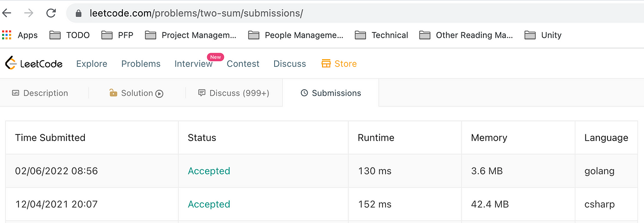Switch to the Discuss (999+) tab
Viewport: 644px width, 223px height.
[x=233, y=93]
